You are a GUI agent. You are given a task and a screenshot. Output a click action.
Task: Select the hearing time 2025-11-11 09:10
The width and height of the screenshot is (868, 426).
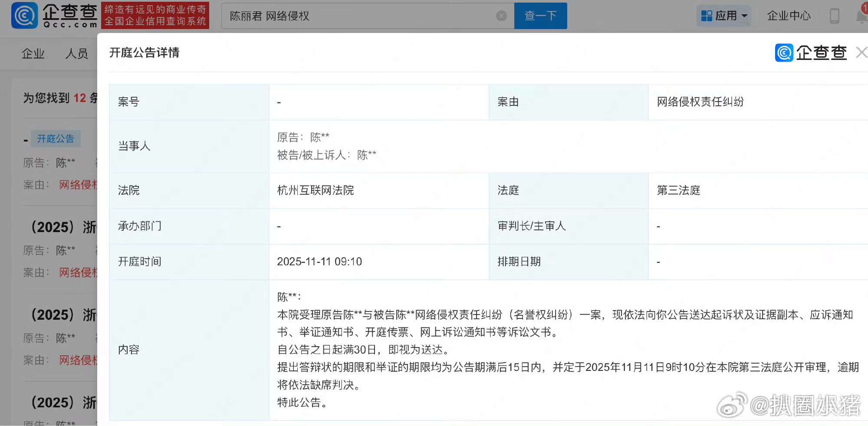[x=319, y=262]
